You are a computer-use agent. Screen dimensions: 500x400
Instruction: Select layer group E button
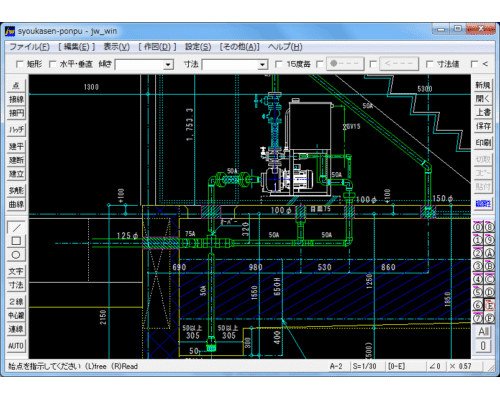pos(489,305)
